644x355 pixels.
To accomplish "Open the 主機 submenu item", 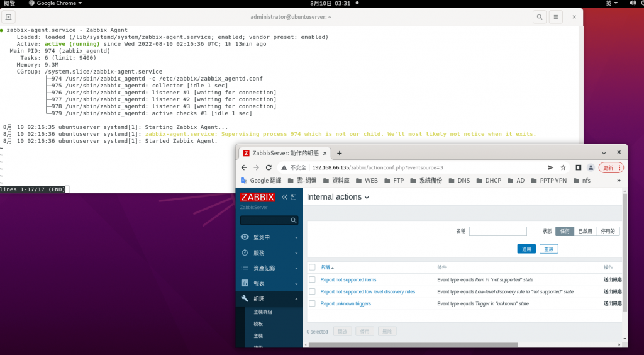I will point(258,335).
